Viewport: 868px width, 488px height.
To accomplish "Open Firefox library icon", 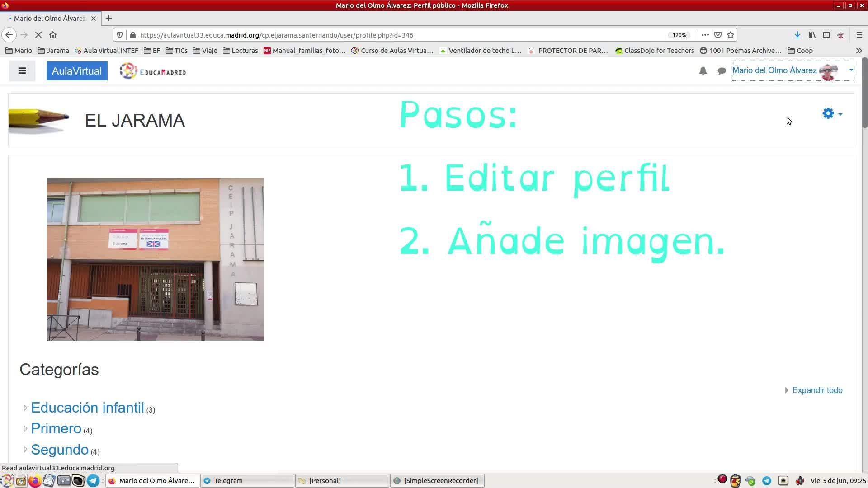I will (x=812, y=35).
